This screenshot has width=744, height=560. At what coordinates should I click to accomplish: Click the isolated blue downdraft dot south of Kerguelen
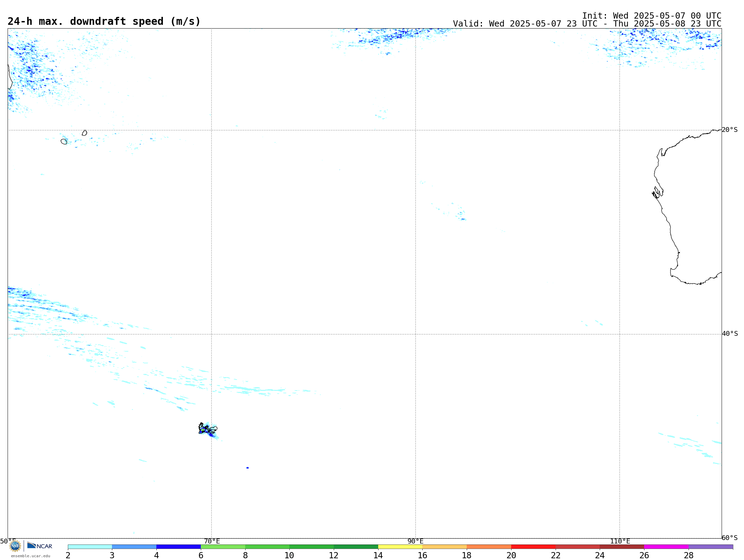(x=247, y=468)
